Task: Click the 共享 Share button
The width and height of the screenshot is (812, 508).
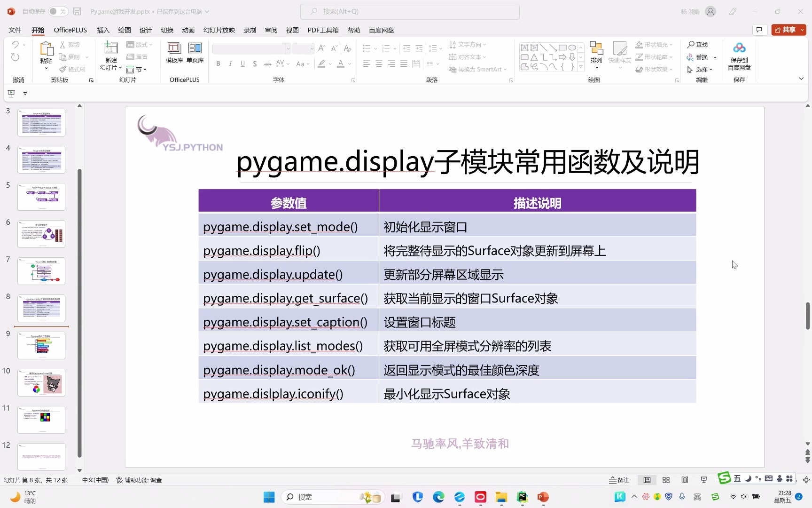Action: point(788,29)
